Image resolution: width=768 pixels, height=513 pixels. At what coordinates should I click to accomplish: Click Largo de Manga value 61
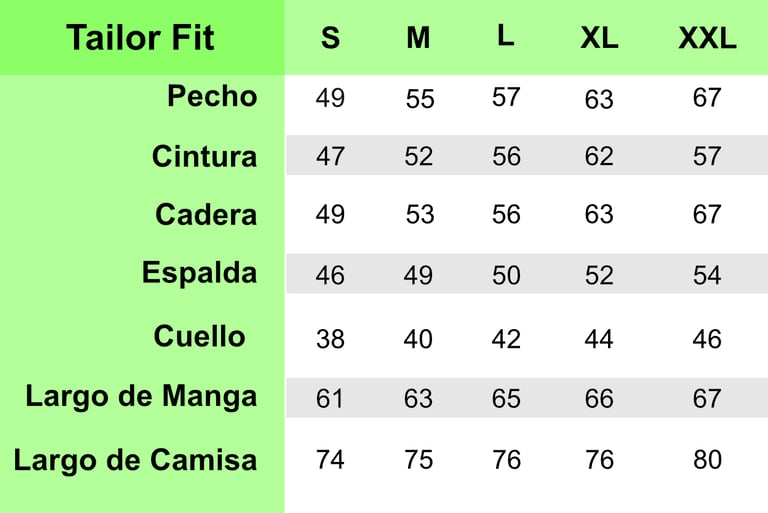(330, 398)
